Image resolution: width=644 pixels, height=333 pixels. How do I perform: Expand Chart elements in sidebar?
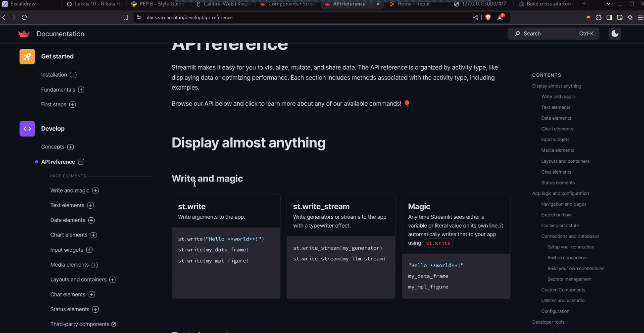tap(94, 235)
